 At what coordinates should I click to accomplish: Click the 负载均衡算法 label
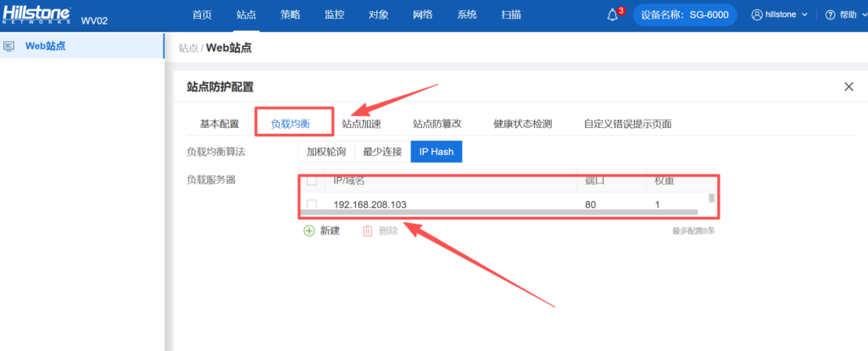(216, 152)
